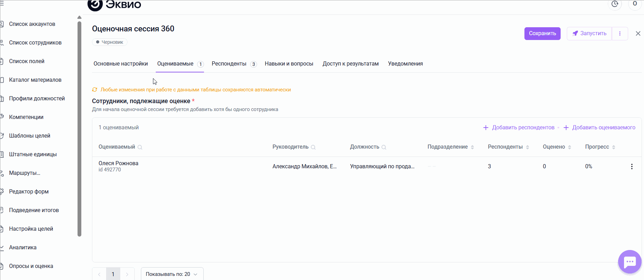
Task: Click the Оценочная сессия 360 title
Action: coord(133,29)
